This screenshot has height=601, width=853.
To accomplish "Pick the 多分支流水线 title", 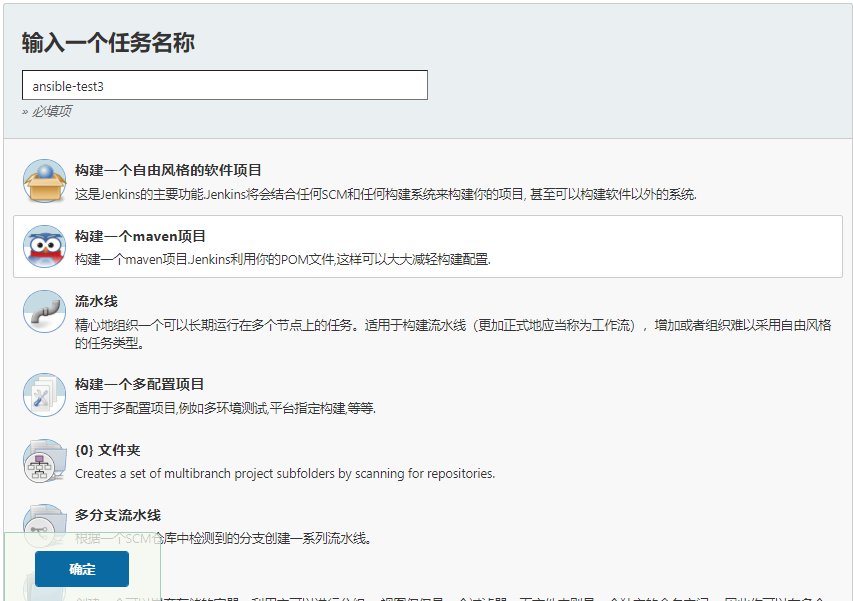I will click(x=118, y=515).
